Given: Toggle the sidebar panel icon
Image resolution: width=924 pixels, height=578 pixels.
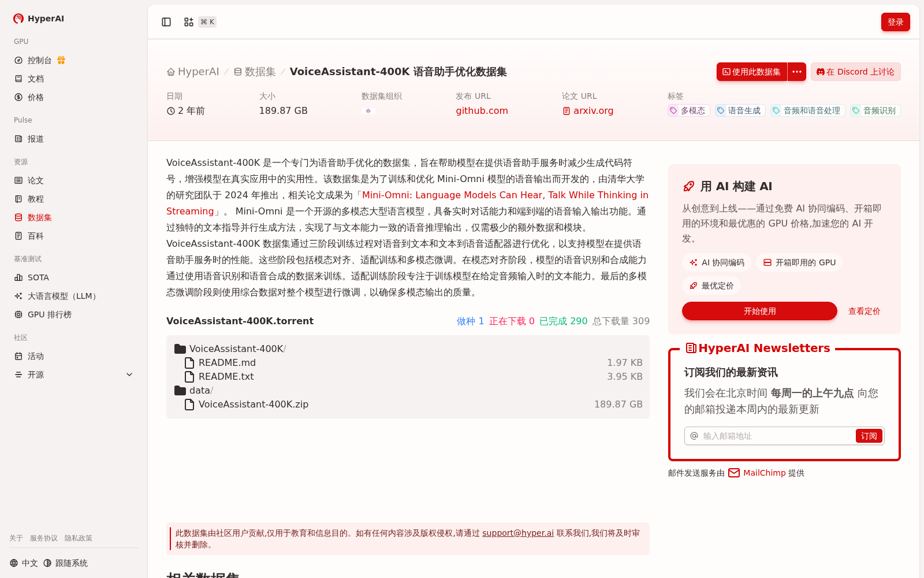Looking at the screenshot, I should pos(166,22).
